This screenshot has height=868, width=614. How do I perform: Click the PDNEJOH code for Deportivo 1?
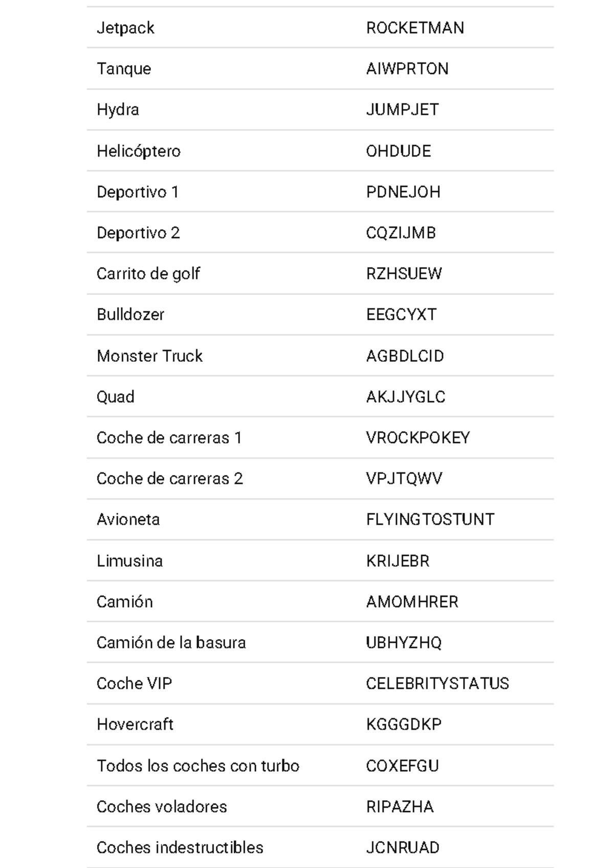tap(403, 192)
